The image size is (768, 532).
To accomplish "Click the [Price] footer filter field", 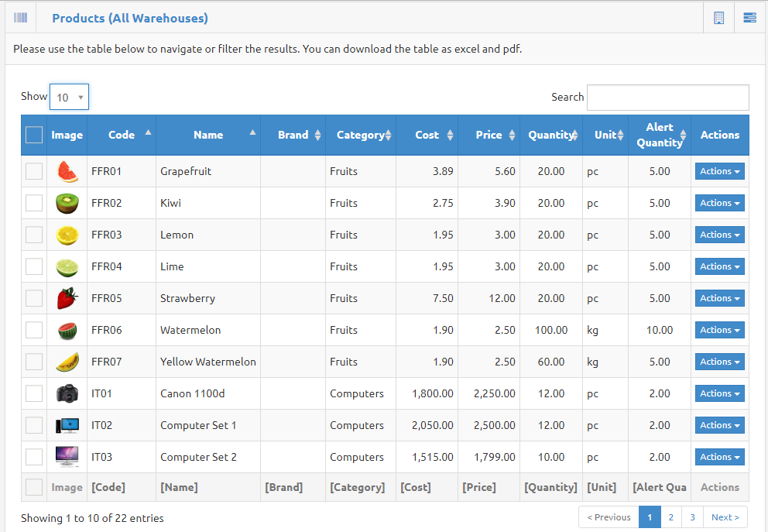I will (489, 487).
